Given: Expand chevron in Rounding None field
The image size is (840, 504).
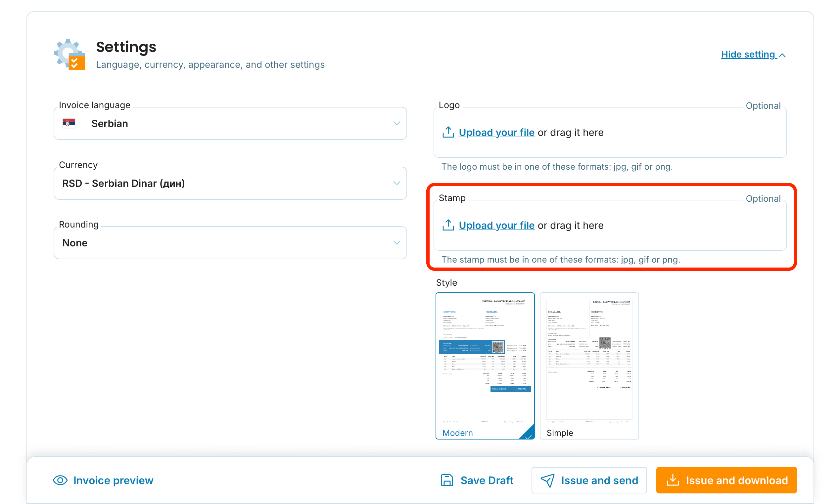Looking at the screenshot, I should point(397,243).
